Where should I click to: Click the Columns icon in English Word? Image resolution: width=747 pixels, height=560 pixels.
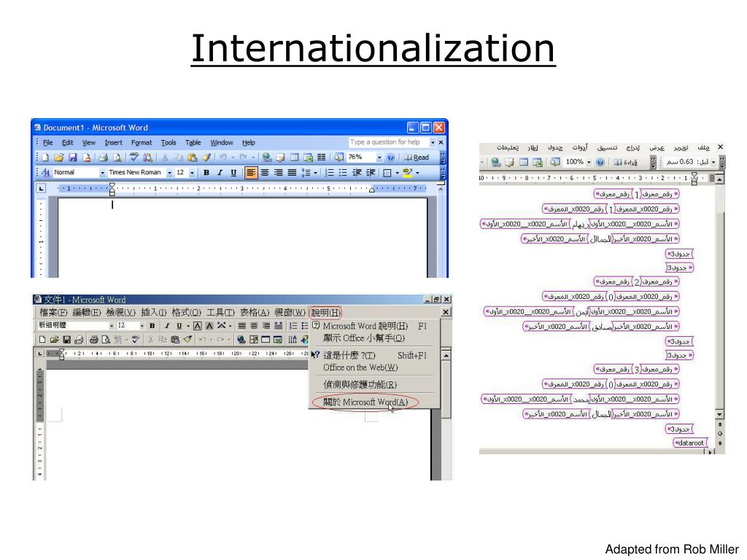tap(322, 157)
